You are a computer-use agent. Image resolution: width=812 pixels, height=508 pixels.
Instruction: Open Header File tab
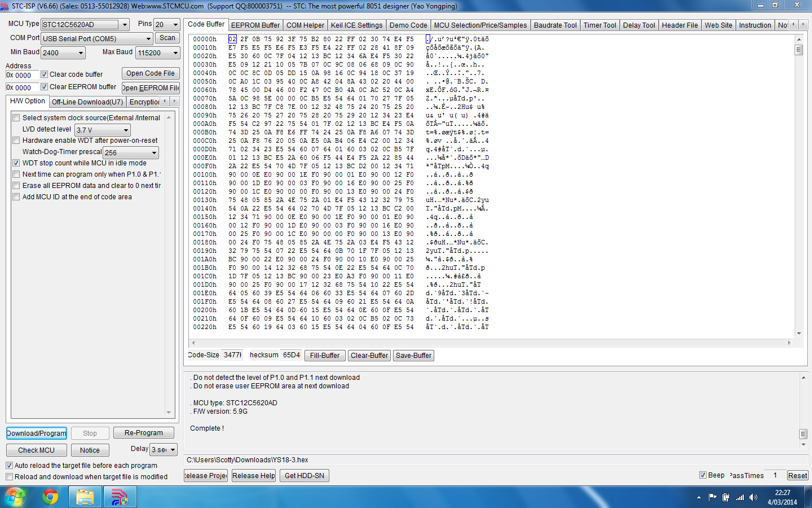679,25
